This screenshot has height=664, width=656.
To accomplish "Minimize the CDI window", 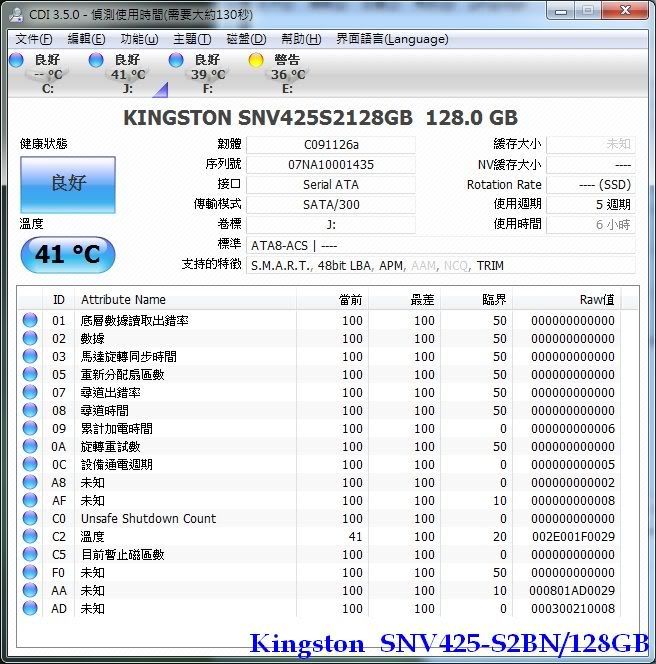I will (x=561, y=11).
